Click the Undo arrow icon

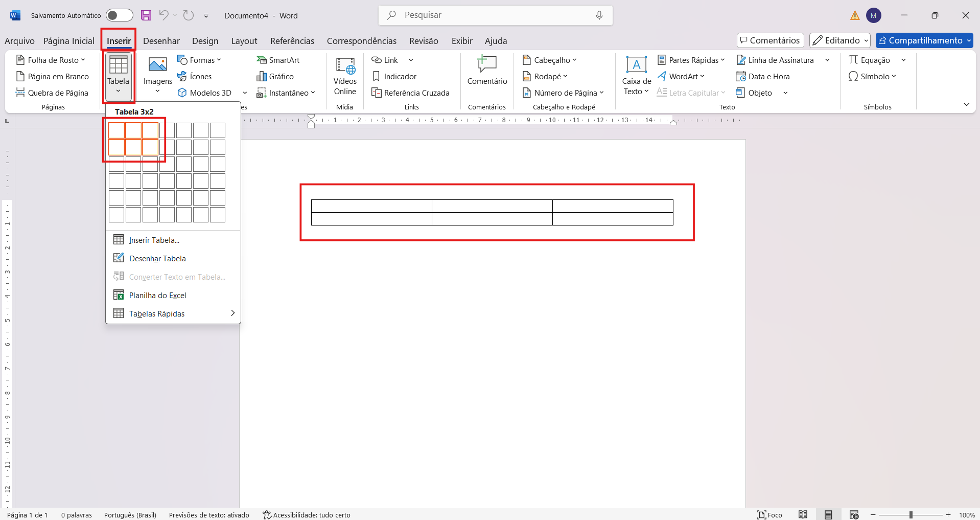click(x=164, y=15)
